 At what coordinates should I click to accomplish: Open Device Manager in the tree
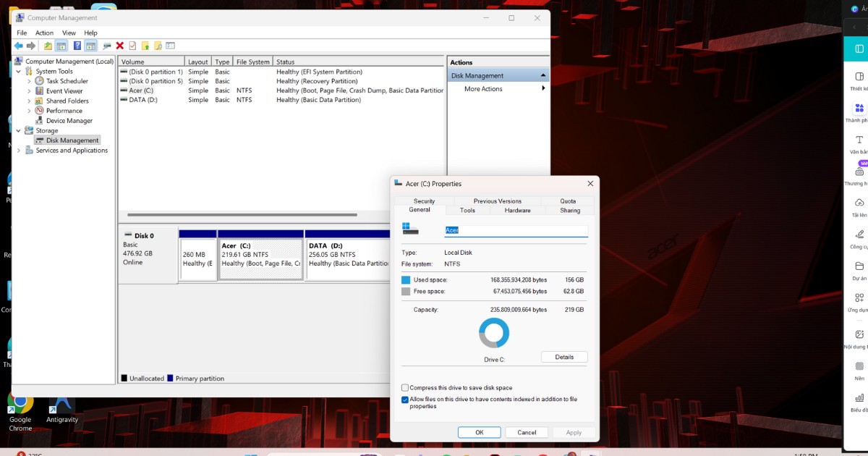(x=69, y=121)
